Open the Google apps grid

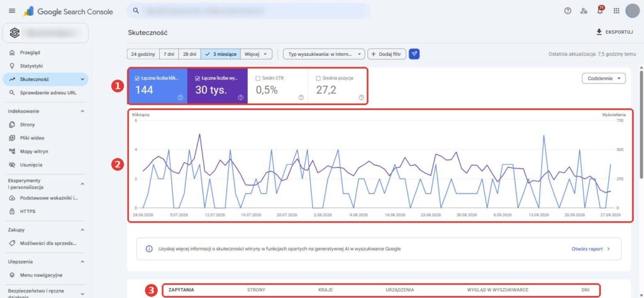pos(616,11)
